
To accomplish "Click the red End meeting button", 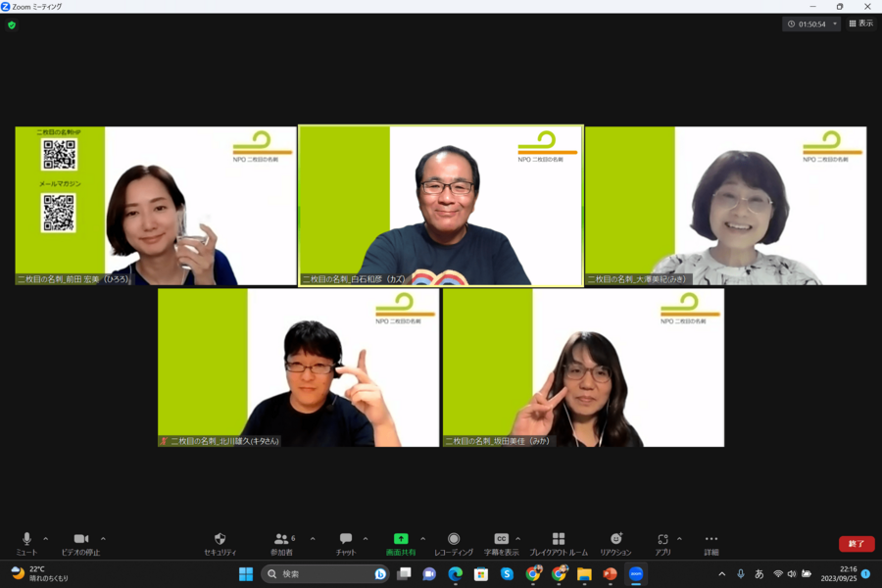I will coord(857,544).
